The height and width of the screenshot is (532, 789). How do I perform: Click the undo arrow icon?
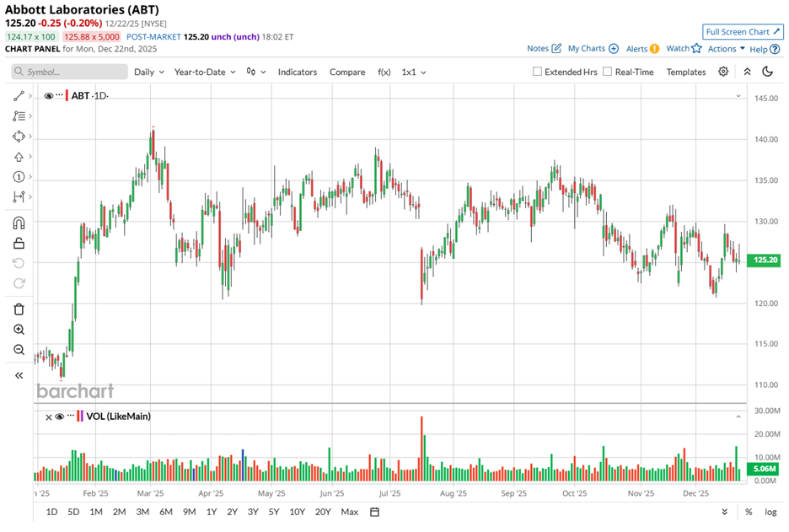(x=19, y=263)
